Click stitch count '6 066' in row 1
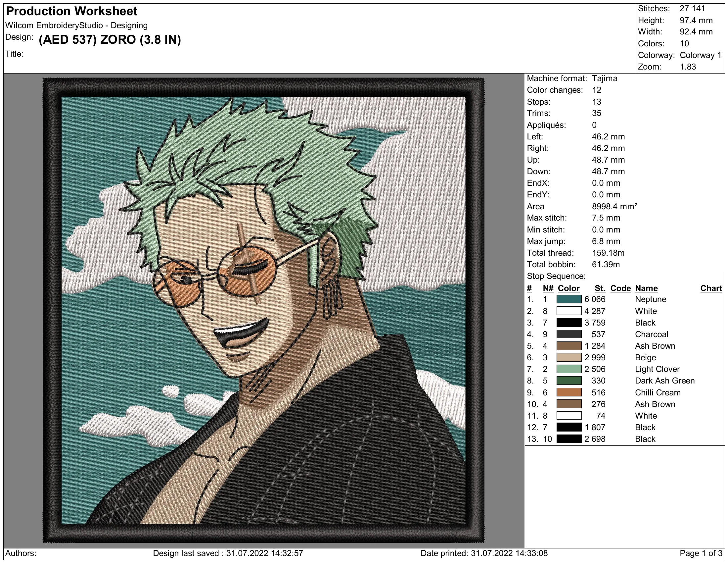The height and width of the screenshot is (563, 728). click(x=595, y=299)
